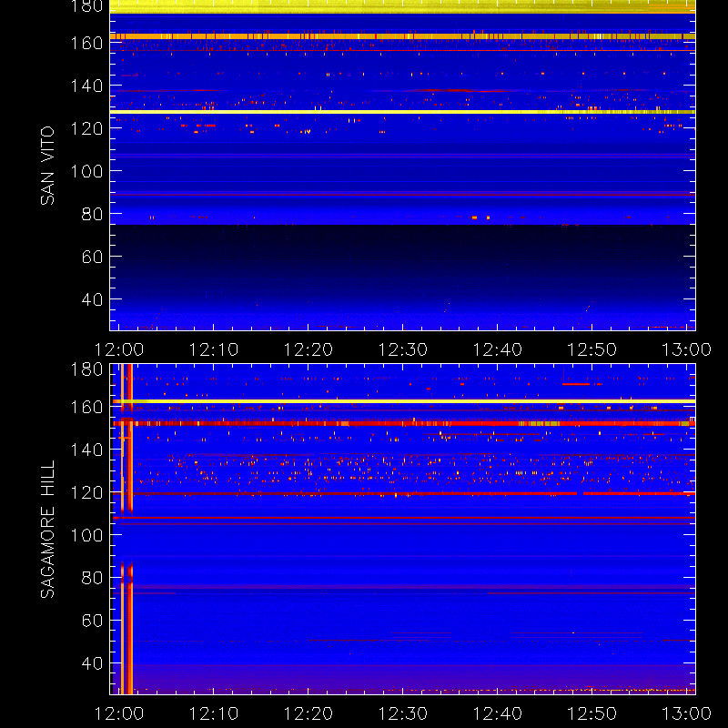The height and width of the screenshot is (728, 728).
Task: Click the 12:50 time label under SAN VITO plot
Action: coord(592,349)
